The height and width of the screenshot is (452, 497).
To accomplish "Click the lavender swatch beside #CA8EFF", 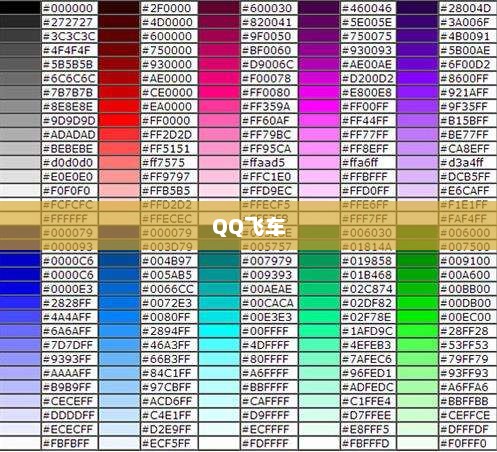I will point(417,149).
